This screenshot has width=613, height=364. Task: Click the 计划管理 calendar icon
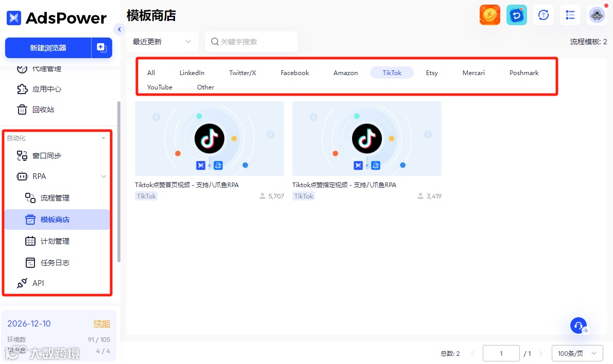(30, 241)
